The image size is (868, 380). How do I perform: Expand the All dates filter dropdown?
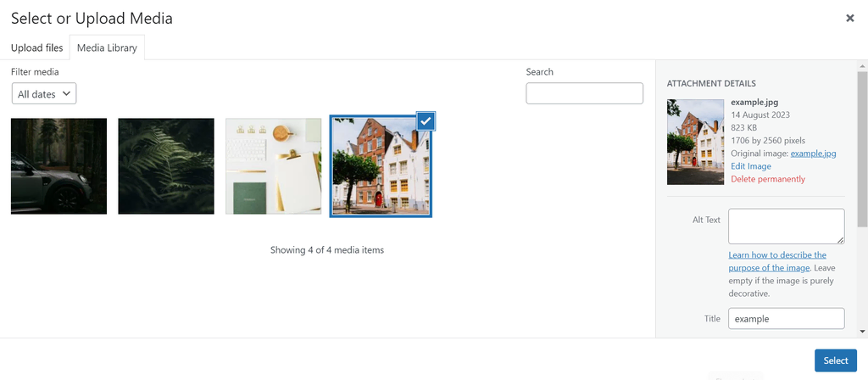pyautogui.click(x=44, y=93)
